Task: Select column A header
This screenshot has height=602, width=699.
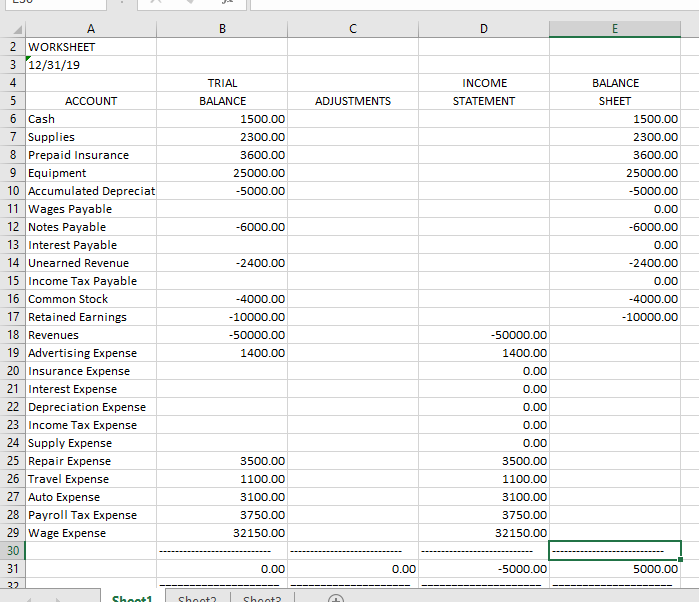Action: point(91,29)
